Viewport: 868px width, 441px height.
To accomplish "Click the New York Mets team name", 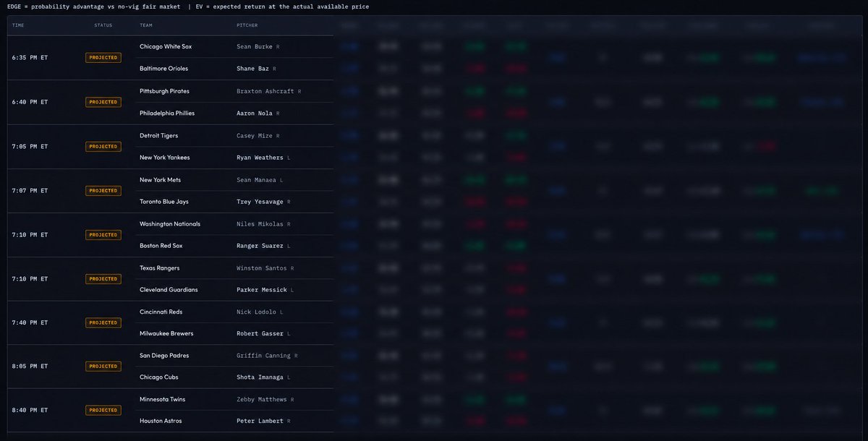I will coord(159,179).
